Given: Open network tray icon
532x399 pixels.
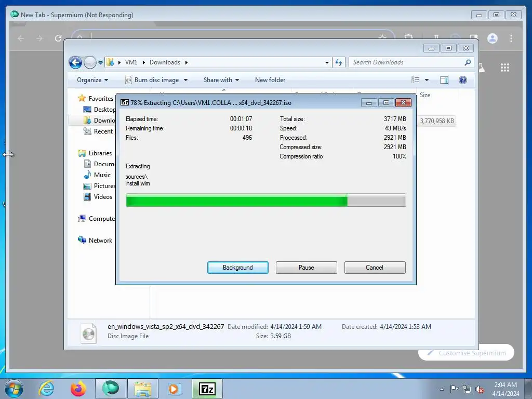Looking at the screenshot, I should (x=467, y=389).
